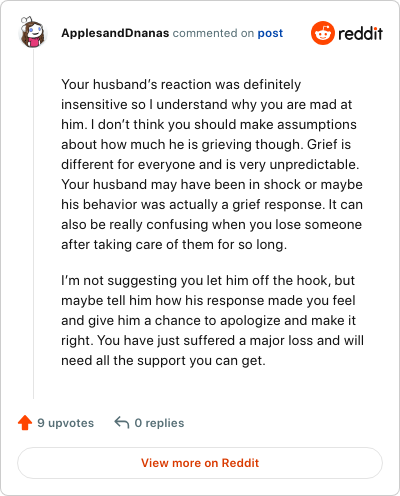400x496 pixels.
Task: Click the ApplesandDnanas avatar image
Action: [x=33, y=32]
